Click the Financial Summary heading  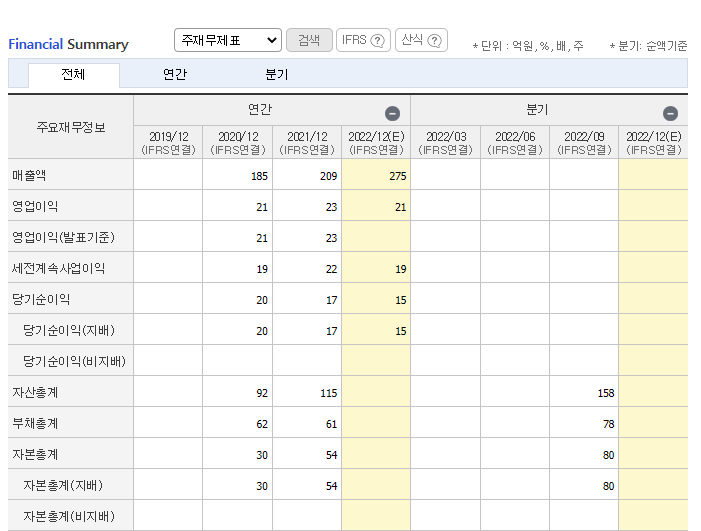(68, 44)
